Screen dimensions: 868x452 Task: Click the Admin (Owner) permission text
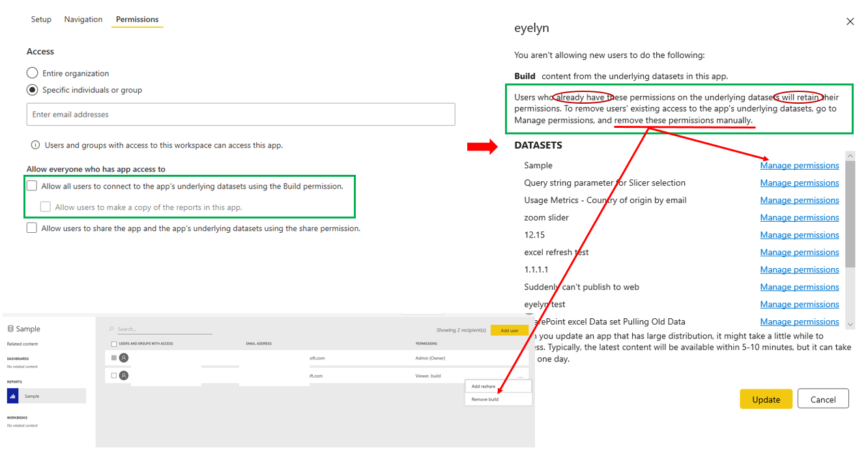[x=430, y=358]
